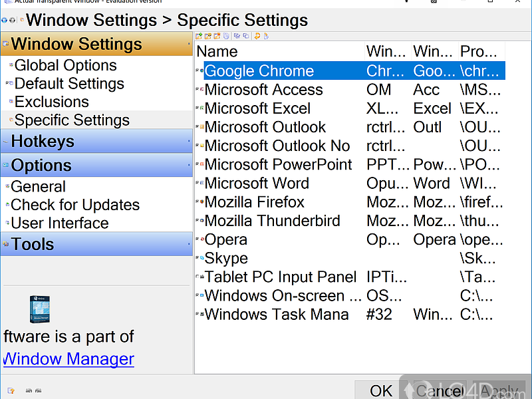Click the Mozilla Firefox app icon in list
Screen dimensions: 532x399
(202, 201)
